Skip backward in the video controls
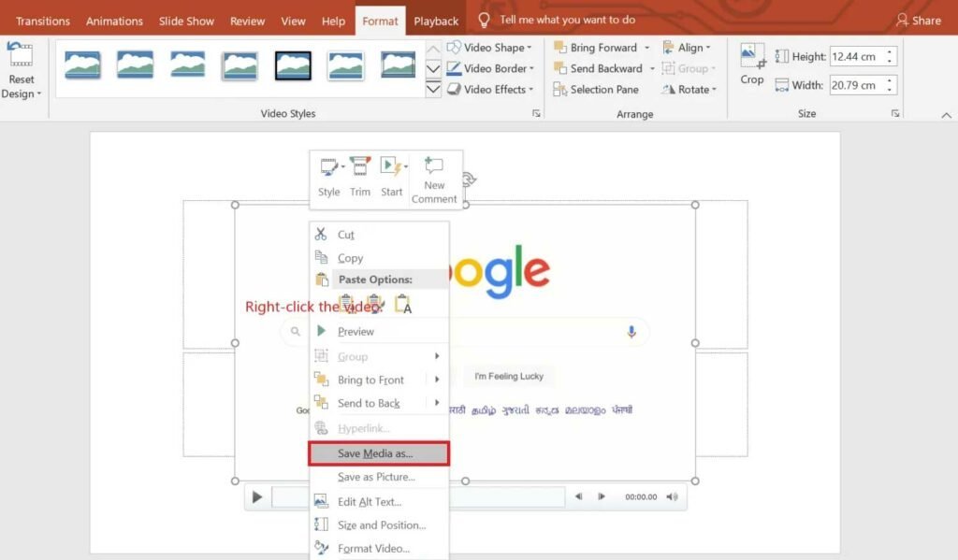This screenshot has width=958, height=560. tap(578, 497)
